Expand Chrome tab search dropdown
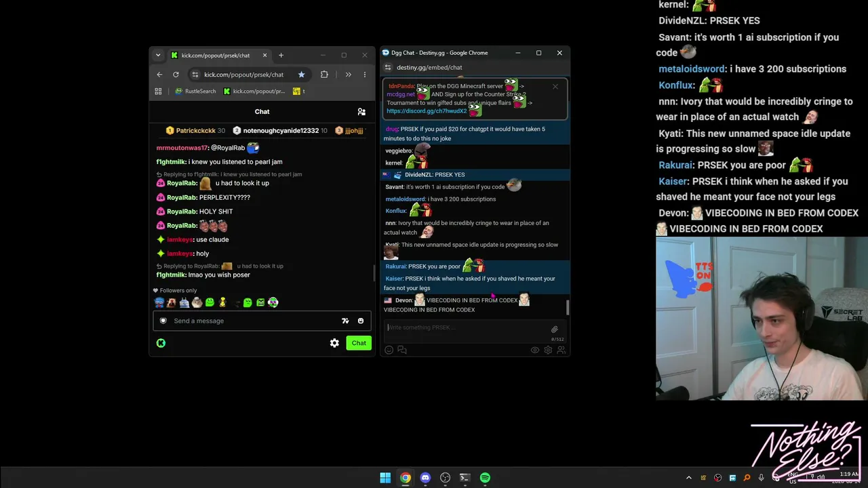The width and height of the screenshot is (868, 488). (158, 55)
